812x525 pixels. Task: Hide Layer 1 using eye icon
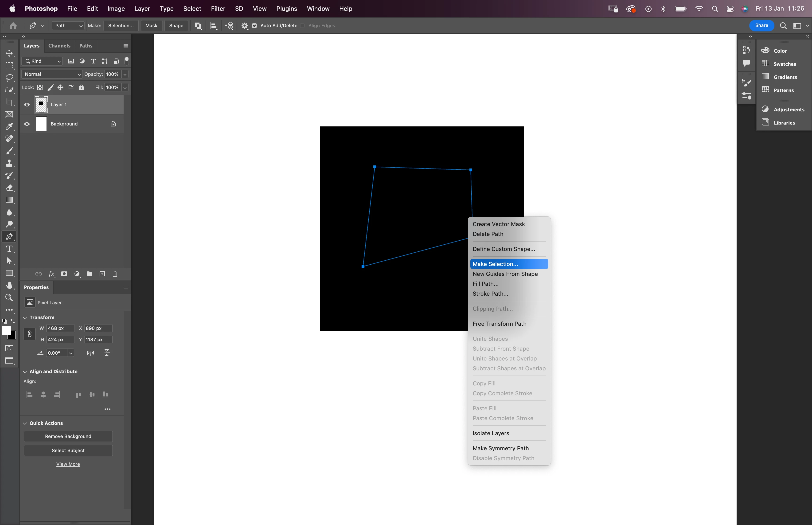pyautogui.click(x=27, y=105)
